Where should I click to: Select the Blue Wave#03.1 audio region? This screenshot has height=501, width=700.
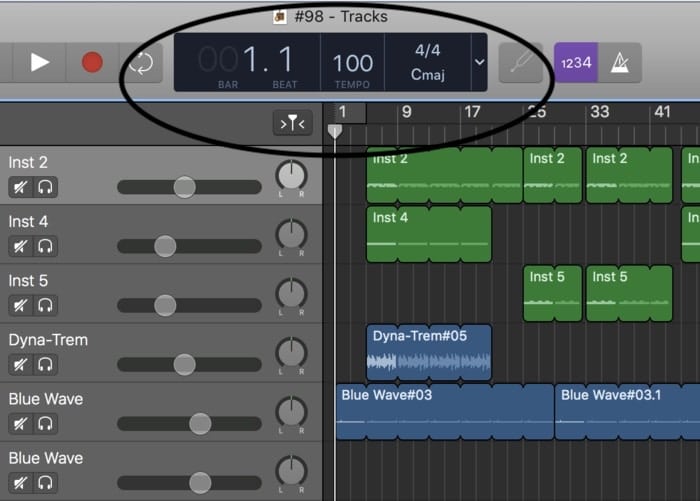point(627,411)
